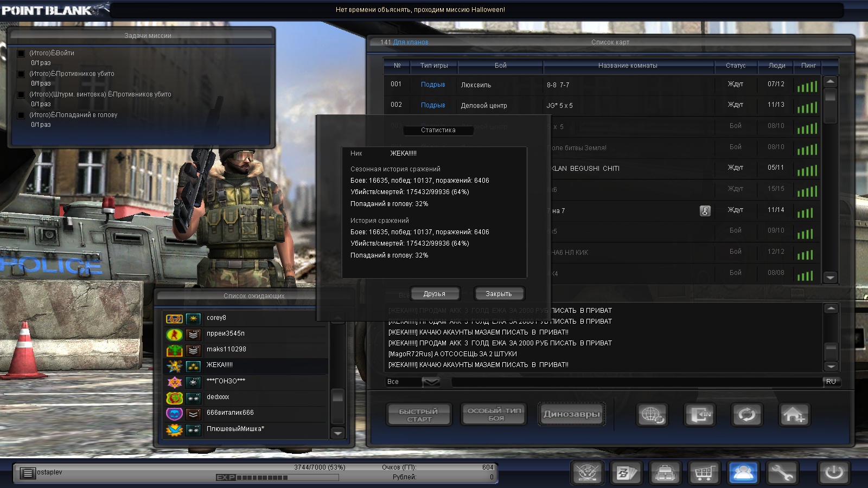
Task: Select player 'ПлюшевыйМишка*' in waiting list
Action: 246,429
